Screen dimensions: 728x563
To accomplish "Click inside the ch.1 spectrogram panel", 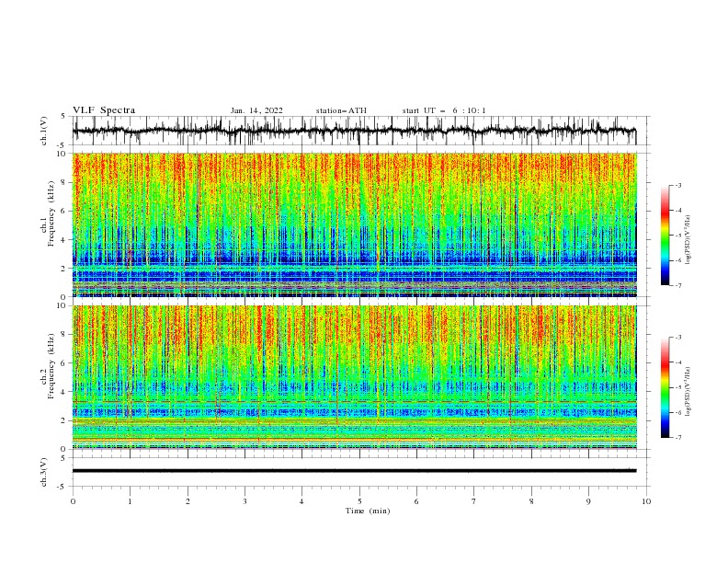I will coord(355,224).
